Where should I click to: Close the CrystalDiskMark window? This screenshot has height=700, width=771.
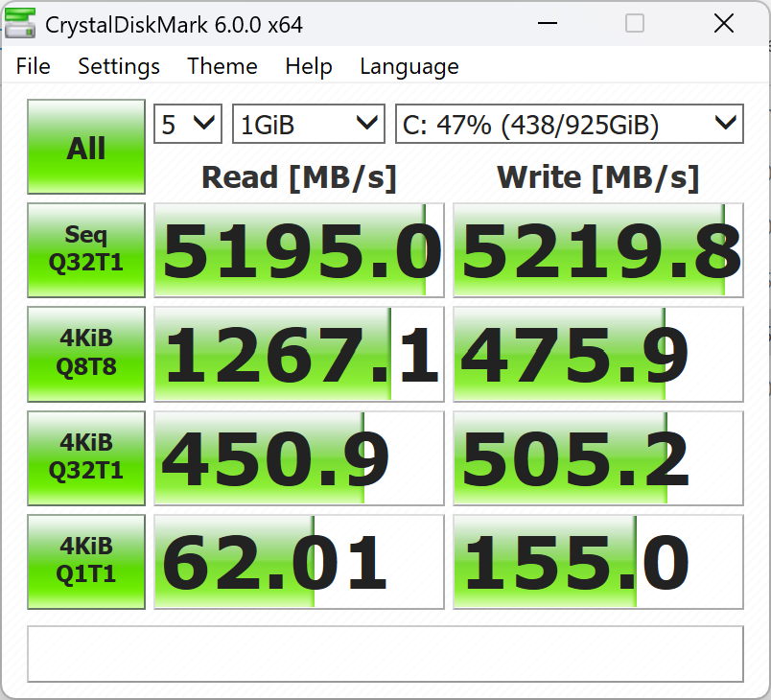[724, 23]
